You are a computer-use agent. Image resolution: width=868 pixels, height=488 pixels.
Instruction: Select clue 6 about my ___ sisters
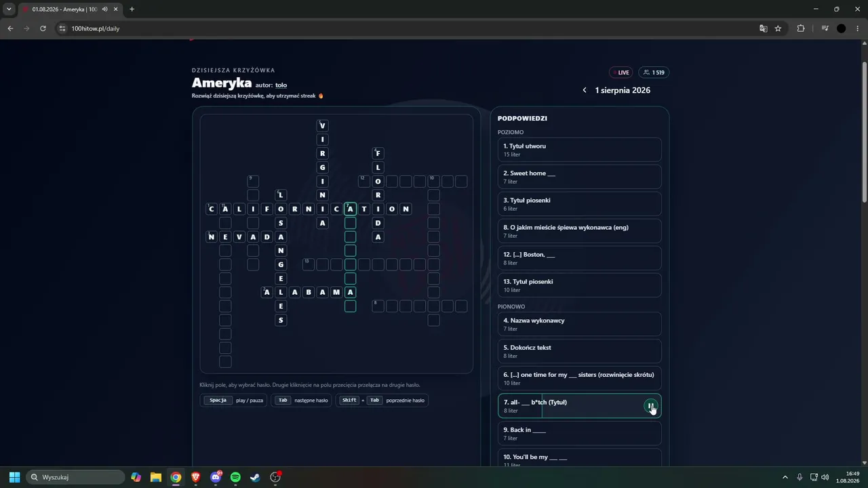click(x=579, y=378)
